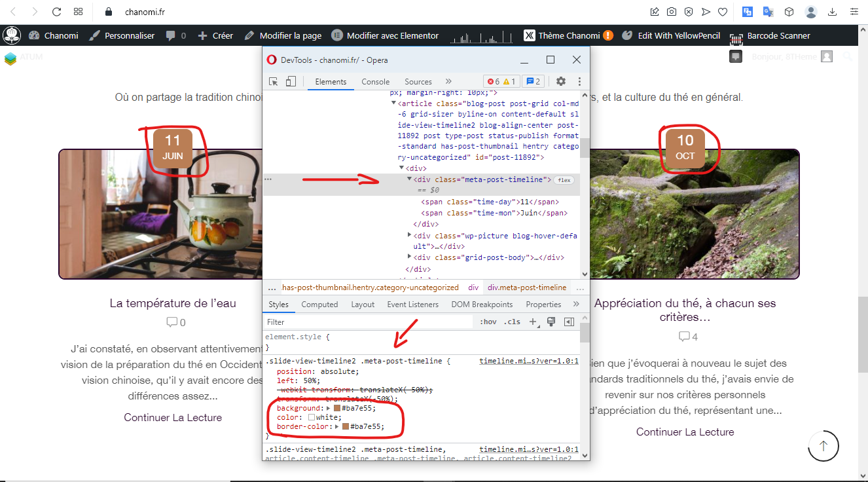The height and width of the screenshot is (482, 868).
Task: Add page to bookmarks with heart icon
Action: point(723,12)
